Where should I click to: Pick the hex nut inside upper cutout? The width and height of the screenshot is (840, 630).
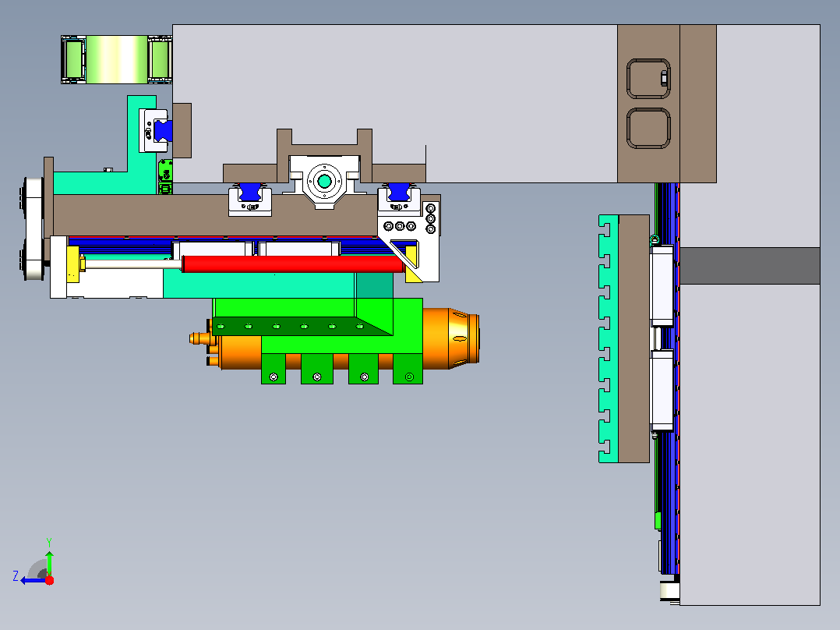click(664, 78)
